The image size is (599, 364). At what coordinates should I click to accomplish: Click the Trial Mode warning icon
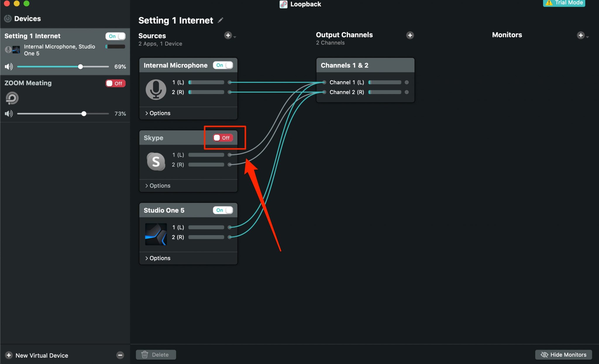point(549,3)
